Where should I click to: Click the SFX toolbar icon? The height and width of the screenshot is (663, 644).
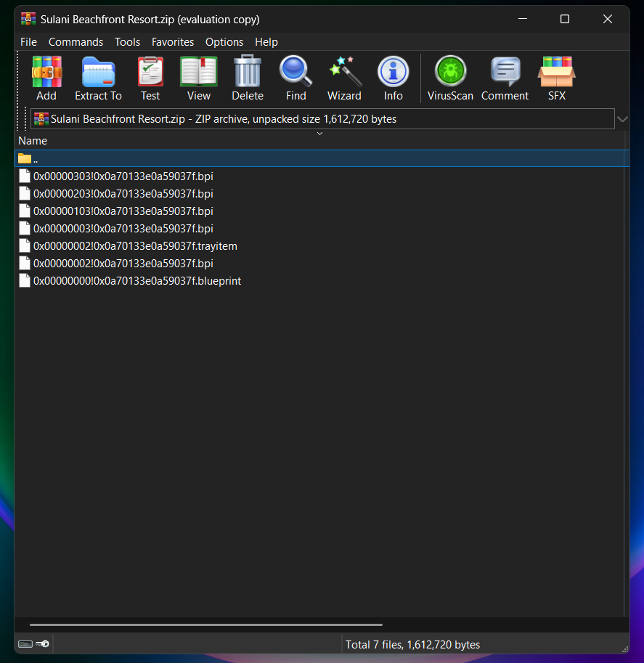tap(556, 78)
